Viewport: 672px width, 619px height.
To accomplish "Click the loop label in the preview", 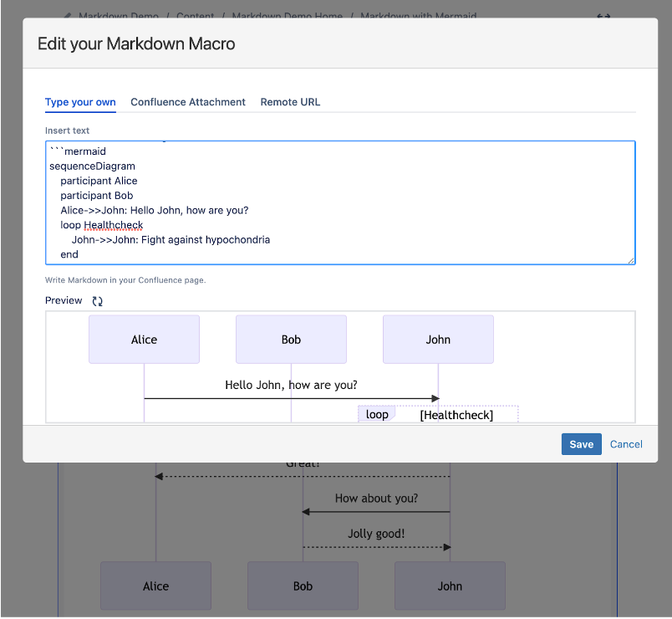I will 376,413.
